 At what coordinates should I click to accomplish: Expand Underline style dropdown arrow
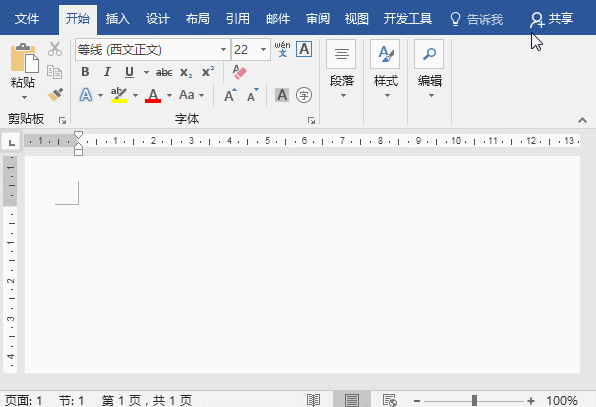146,72
